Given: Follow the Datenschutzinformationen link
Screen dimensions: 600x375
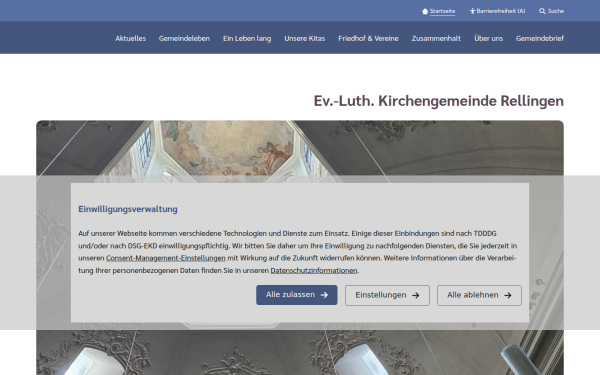Looking at the screenshot, I should tap(314, 271).
